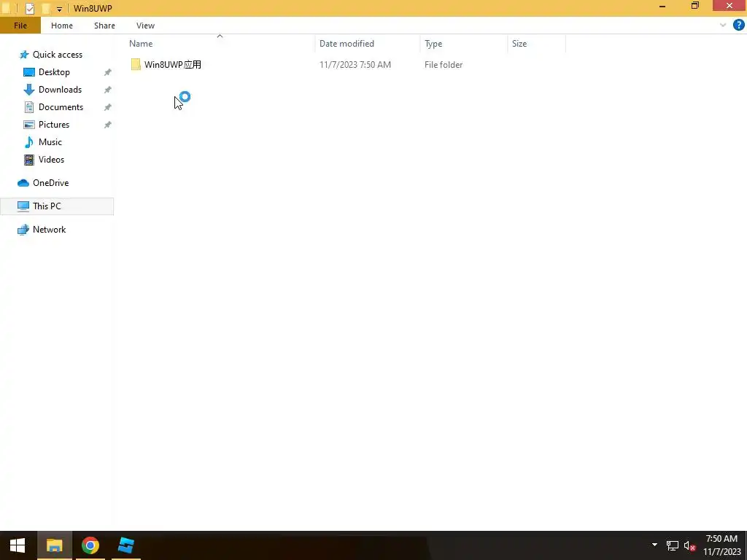Click the 11/7/2023 7:50 AM date cell
The height and width of the screenshot is (560, 747).
[355, 65]
